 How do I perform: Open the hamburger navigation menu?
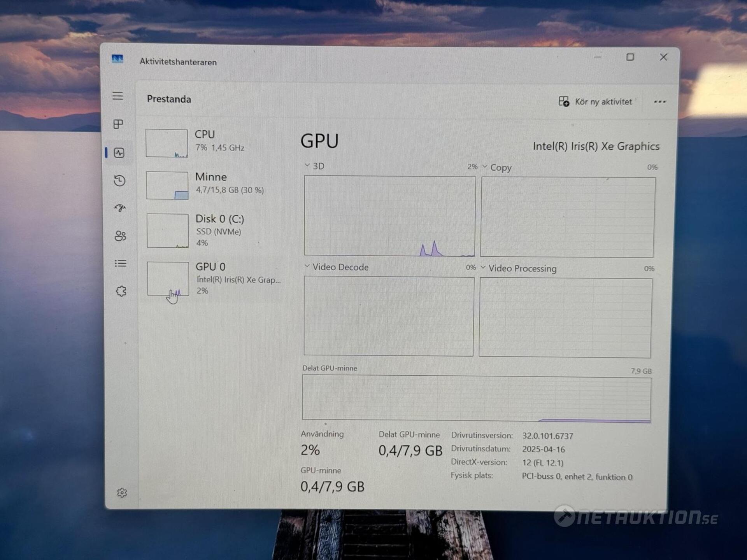coord(118,96)
